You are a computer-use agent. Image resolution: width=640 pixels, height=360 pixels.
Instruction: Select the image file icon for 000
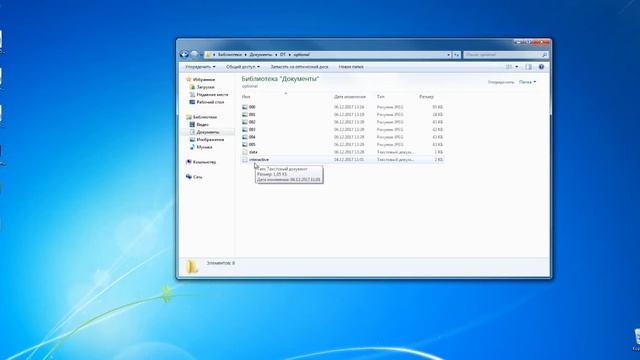click(x=245, y=107)
